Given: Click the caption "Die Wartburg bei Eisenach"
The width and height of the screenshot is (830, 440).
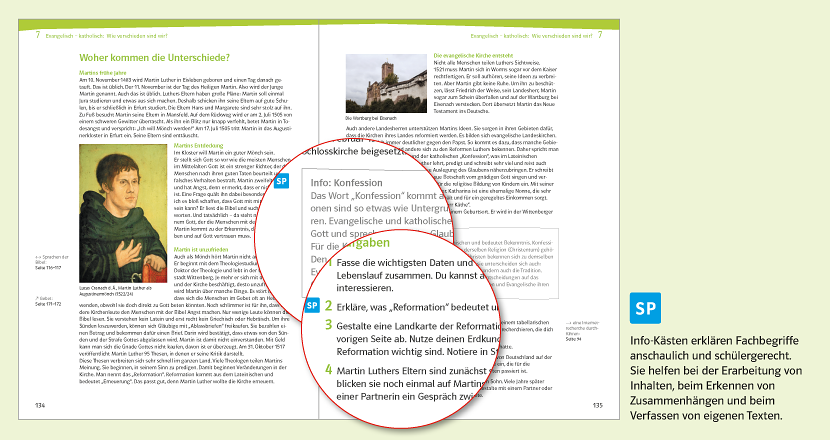Looking at the screenshot, I should pyautogui.click(x=371, y=118).
